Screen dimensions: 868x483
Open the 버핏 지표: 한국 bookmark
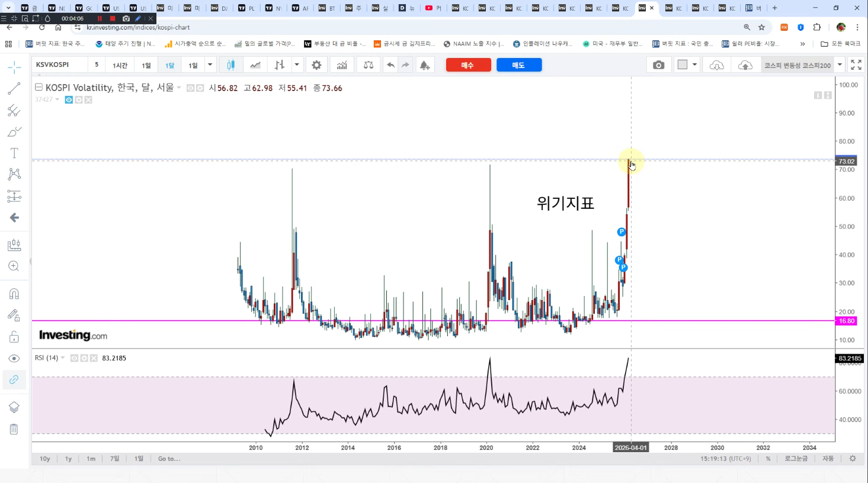point(55,44)
